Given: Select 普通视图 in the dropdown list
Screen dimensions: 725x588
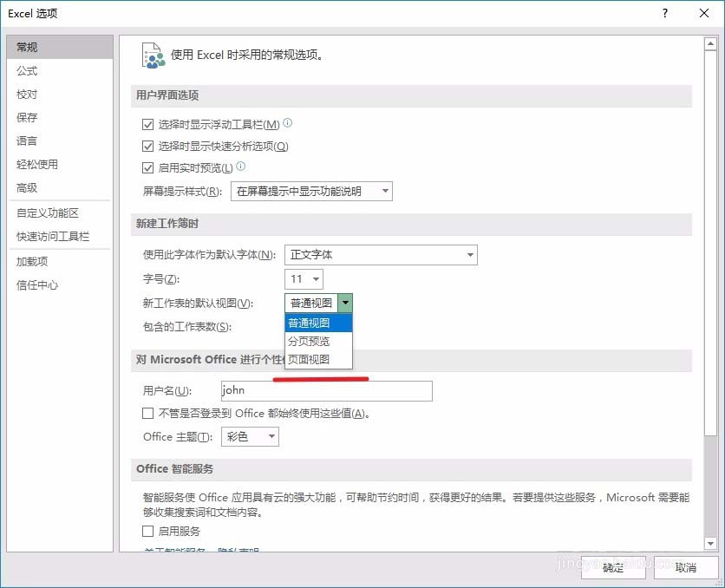Looking at the screenshot, I should pos(318,323).
